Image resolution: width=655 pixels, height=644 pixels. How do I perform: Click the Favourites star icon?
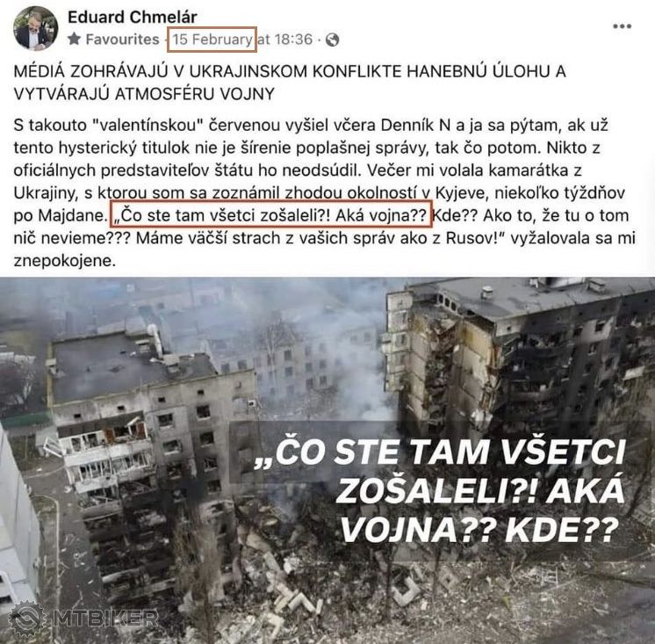[75, 40]
